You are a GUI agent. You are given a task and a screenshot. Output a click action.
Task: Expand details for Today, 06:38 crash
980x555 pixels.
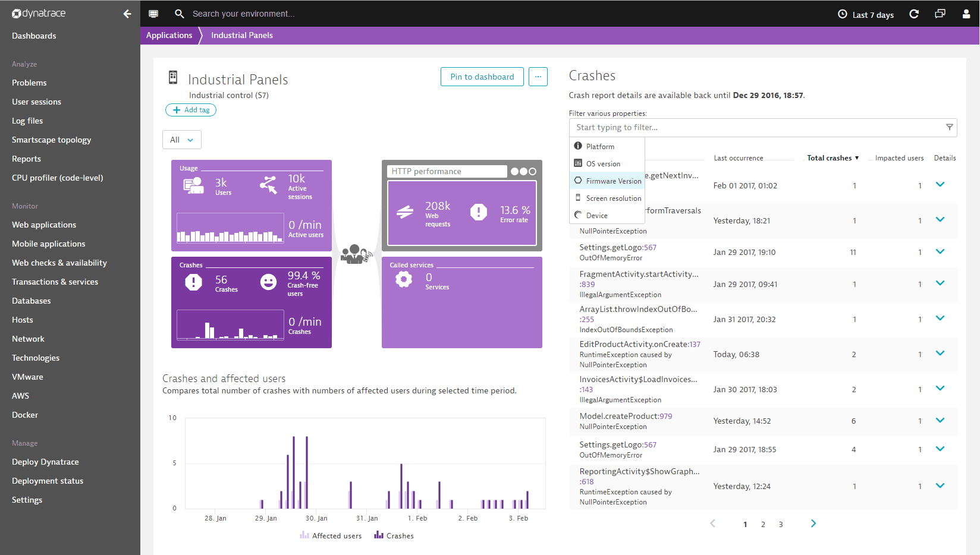point(940,354)
